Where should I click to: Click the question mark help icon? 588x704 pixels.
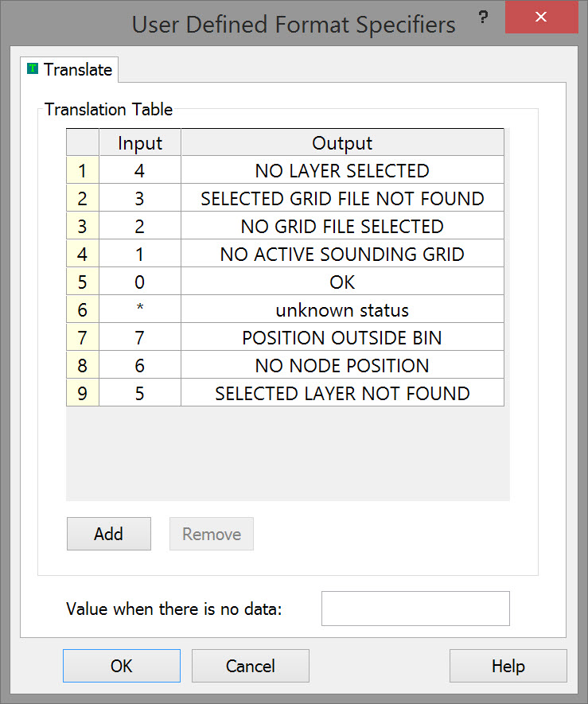click(x=483, y=18)
